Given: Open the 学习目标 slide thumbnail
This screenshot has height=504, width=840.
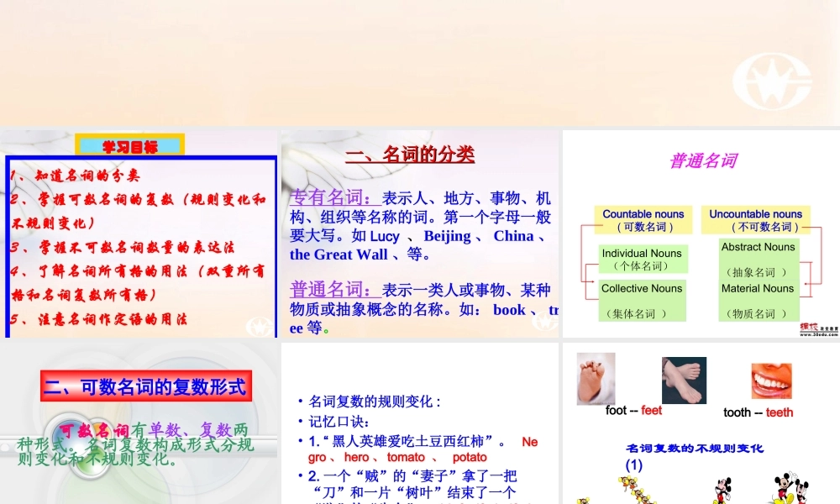Looking at the screenshot, I should coord(139,234).
